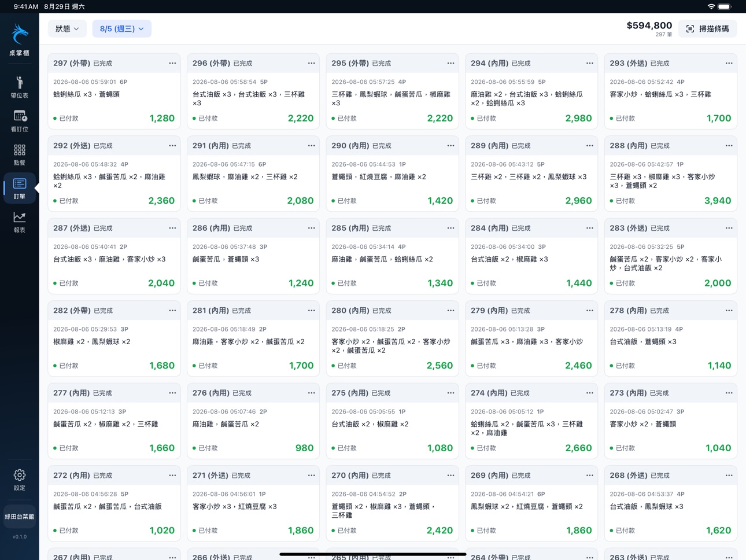Click timestamp 2026-08-06 05:40:41 on order 287
The image size is (746, 560).
coord(85,246)
